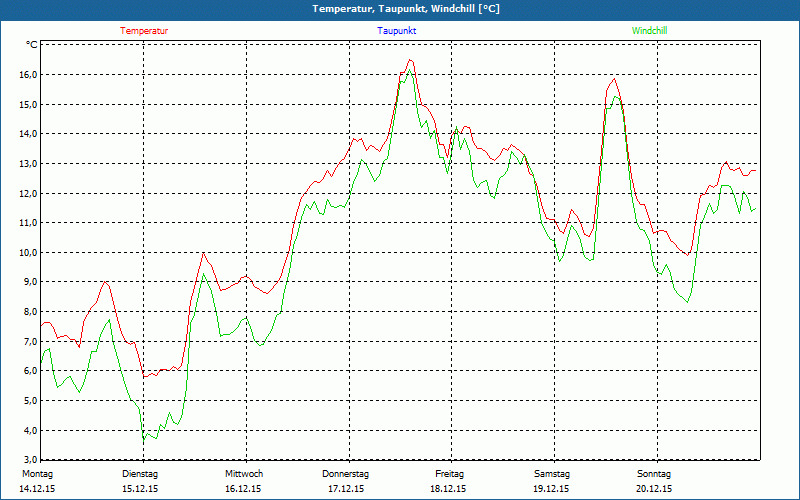Click the Freitag day label
Image resolution: width=800 pixels, height=500 pixels.
(x=449, y=474)
